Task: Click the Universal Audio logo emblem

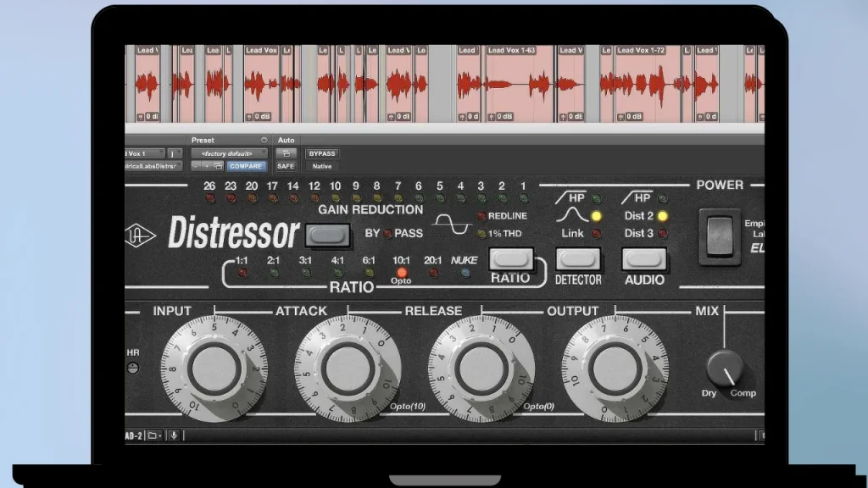Action: click(141, 236)
